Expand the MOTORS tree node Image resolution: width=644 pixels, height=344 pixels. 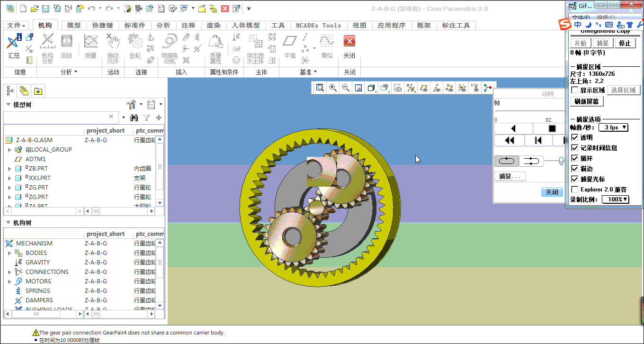(9, 281)
